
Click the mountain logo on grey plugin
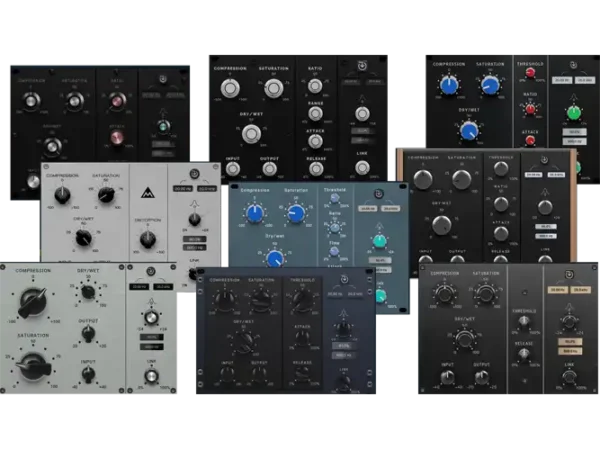tap(148, 193)
